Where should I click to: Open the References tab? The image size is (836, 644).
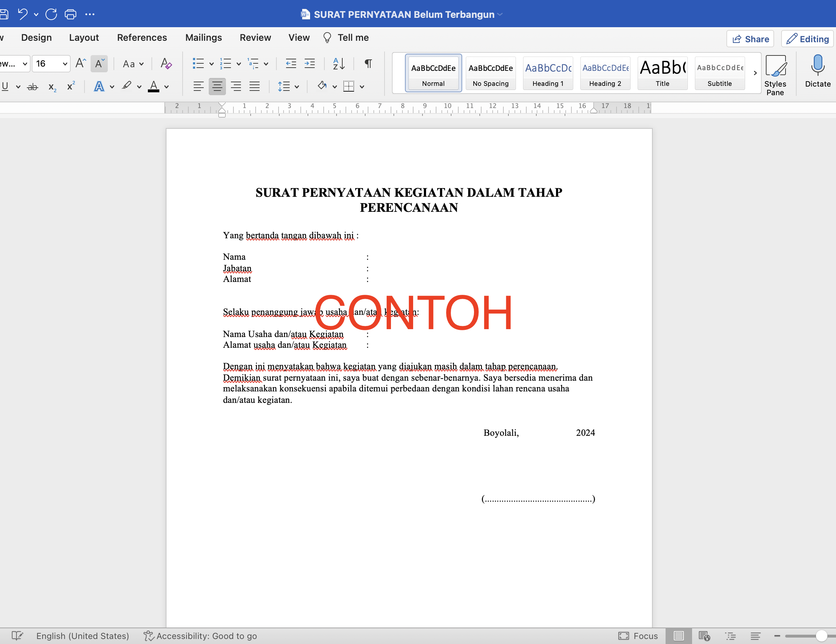coord(142,38)
